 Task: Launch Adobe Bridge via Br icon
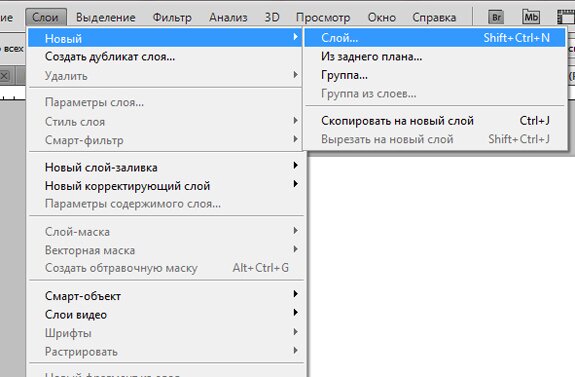pos(496,17)
